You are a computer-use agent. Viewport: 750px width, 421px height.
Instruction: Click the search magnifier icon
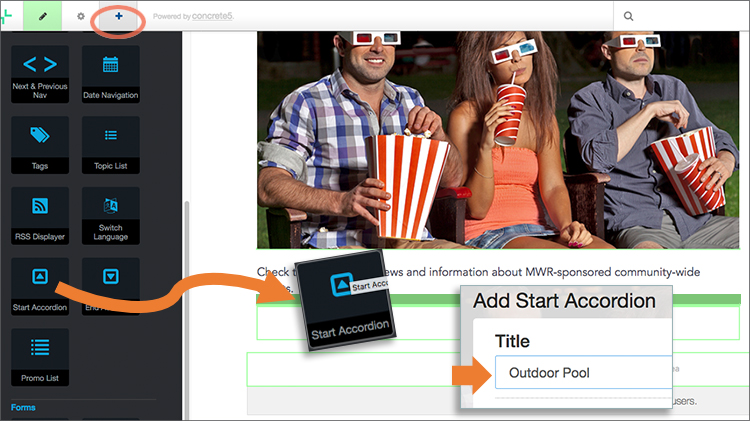tap(628, 16)
